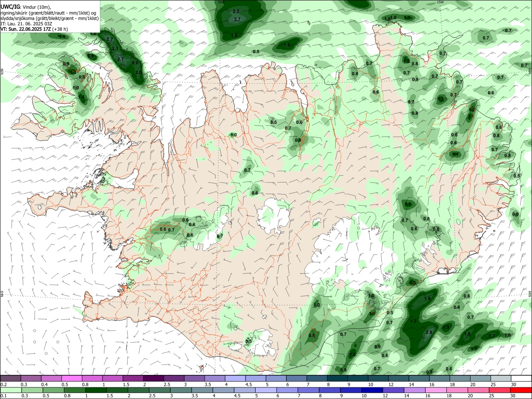The height and width of the screenshot is (399, 532).
Task: Click the '1.7' value in the lower right
Action: 492,336
